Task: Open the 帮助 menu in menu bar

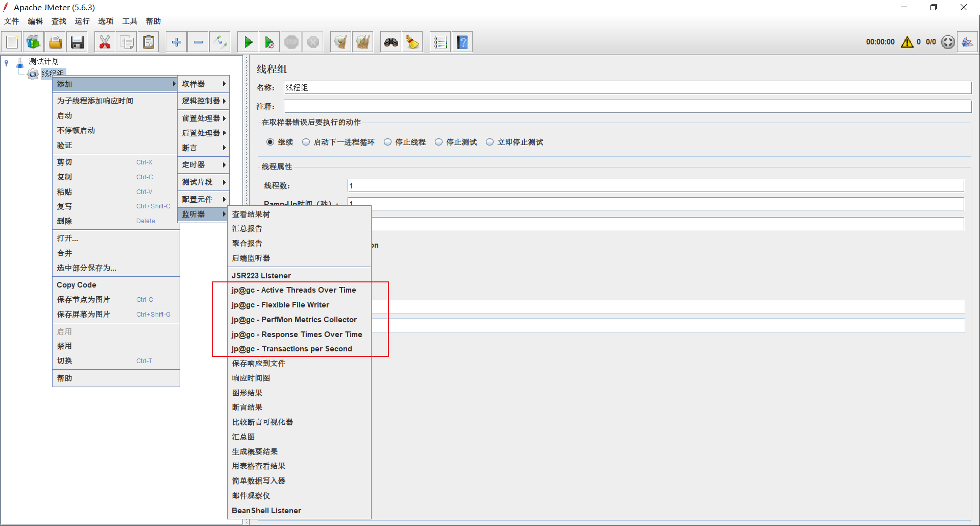Action: point(153,21)
